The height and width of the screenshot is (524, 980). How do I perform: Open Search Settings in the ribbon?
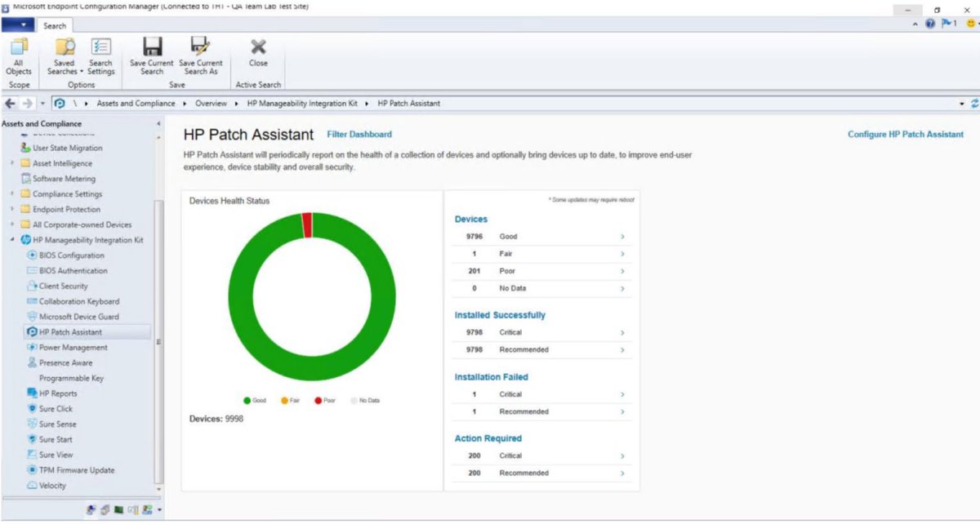coord(100,56)
